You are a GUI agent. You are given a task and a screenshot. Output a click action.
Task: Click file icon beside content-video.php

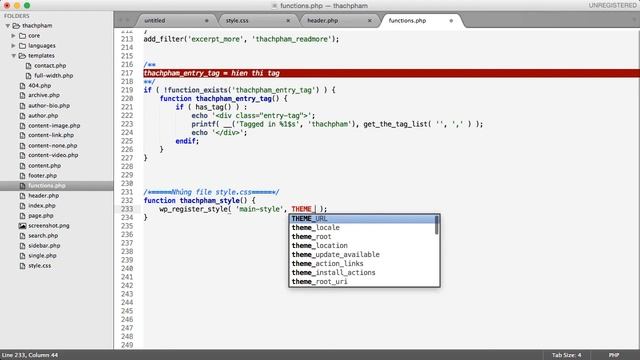(22, 155)
